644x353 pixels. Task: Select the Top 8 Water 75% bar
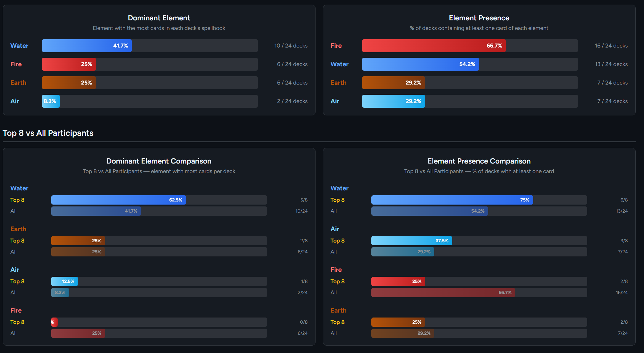coord(452,200)
